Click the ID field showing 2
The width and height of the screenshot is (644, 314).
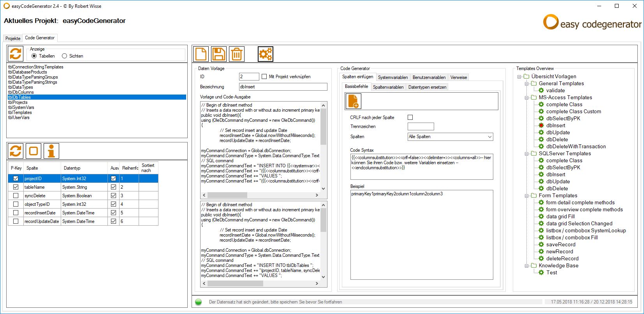pyautogui.click(x=249, y=77)
